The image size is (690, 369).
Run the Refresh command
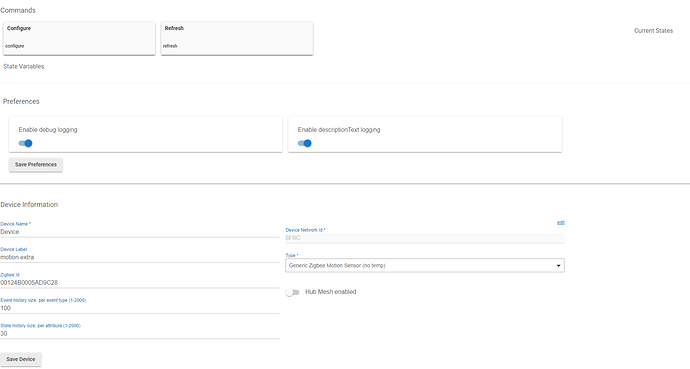click(x=237, y=38)
